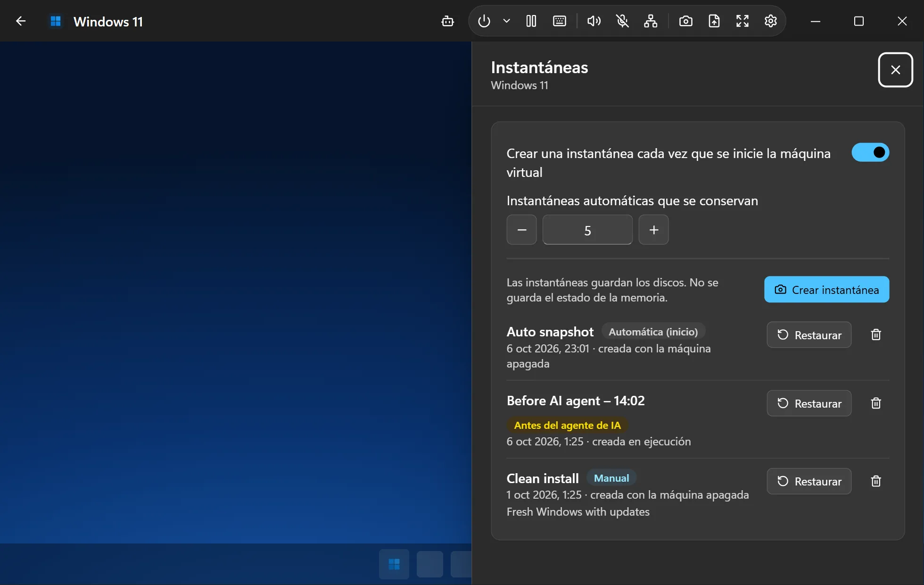Disable automatic snapshot on startup toggle
The height and width of the screenshot is (585, 924).
coord(870,152)
